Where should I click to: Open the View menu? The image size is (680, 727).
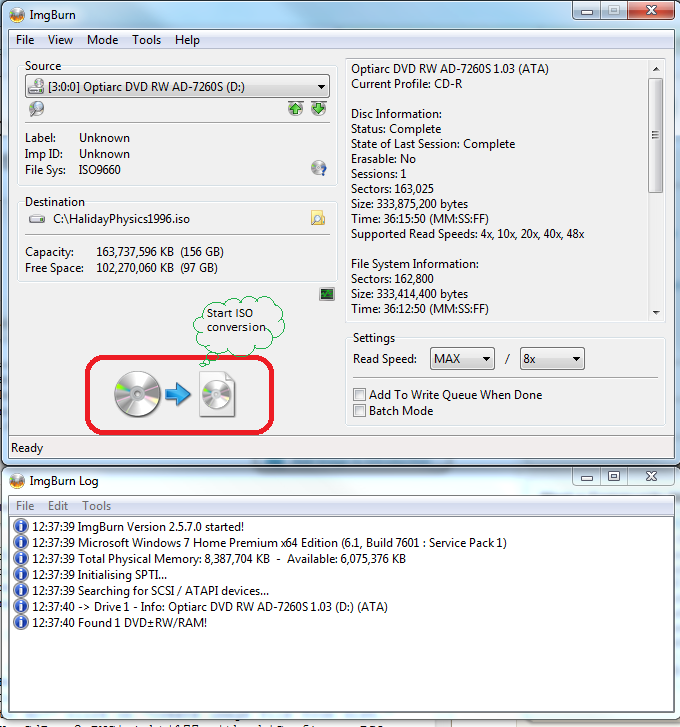click(x=60, y=40)
